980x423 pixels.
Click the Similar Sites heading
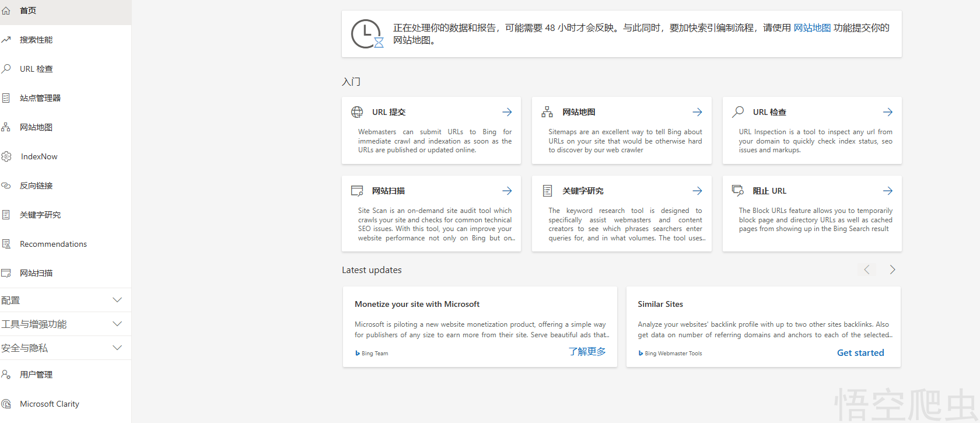(x=660, y=304)
